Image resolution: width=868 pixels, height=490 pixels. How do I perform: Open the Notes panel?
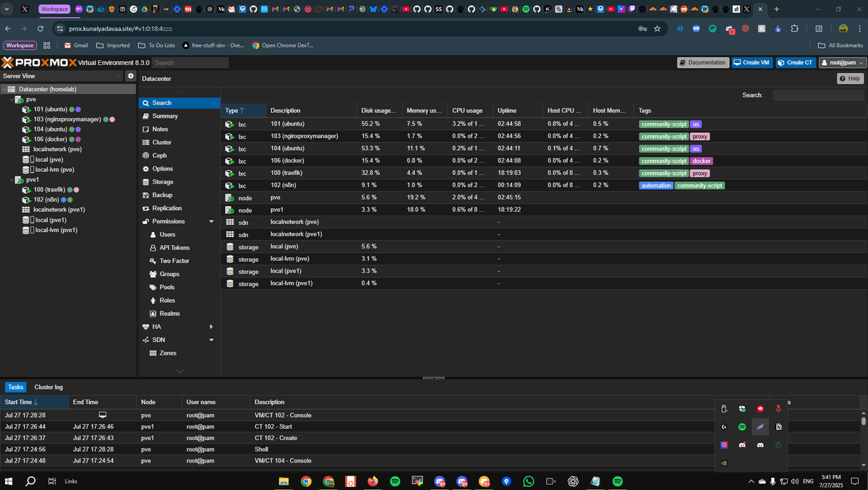click(x=179, y=129)
